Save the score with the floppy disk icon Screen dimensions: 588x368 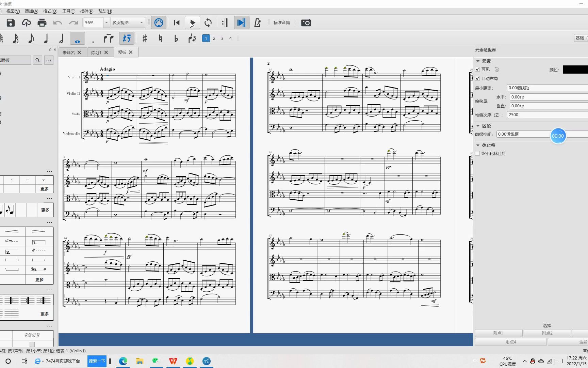tap(11, 23)
